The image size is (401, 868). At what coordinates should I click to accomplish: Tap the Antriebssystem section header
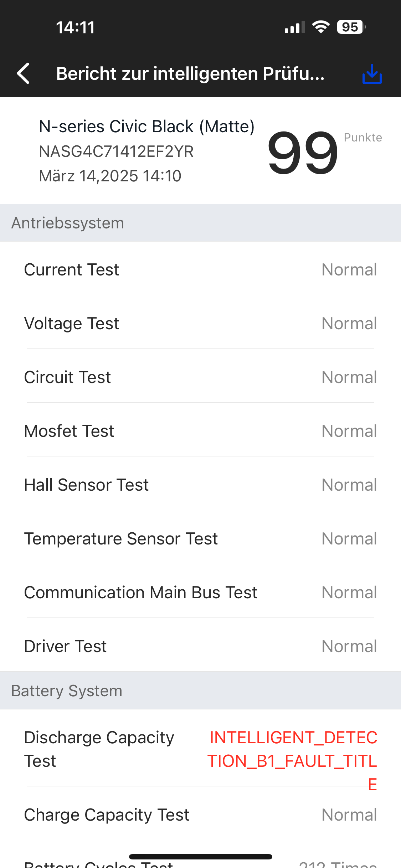(200, 223)
